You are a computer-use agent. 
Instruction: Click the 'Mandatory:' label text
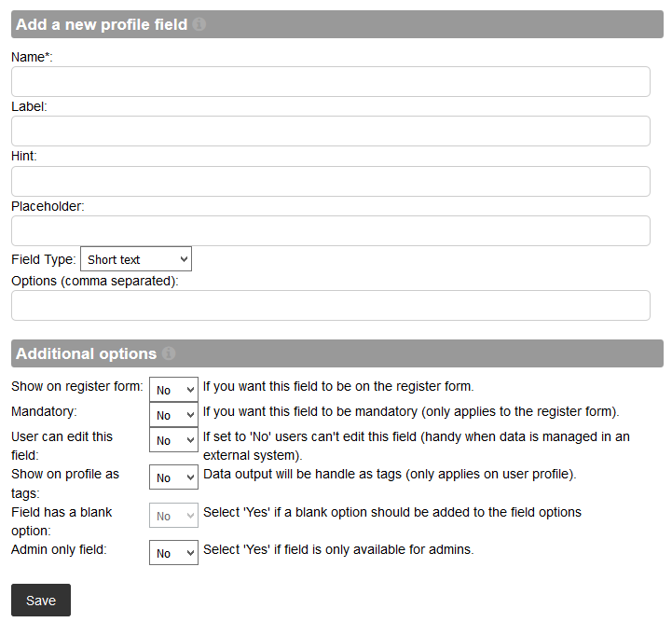44,411
